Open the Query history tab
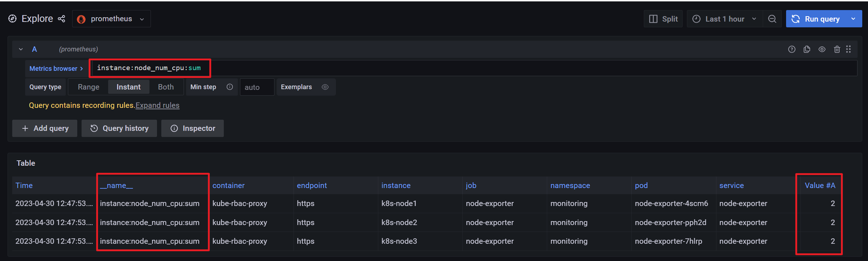868x261 pixels. (119, 128)
